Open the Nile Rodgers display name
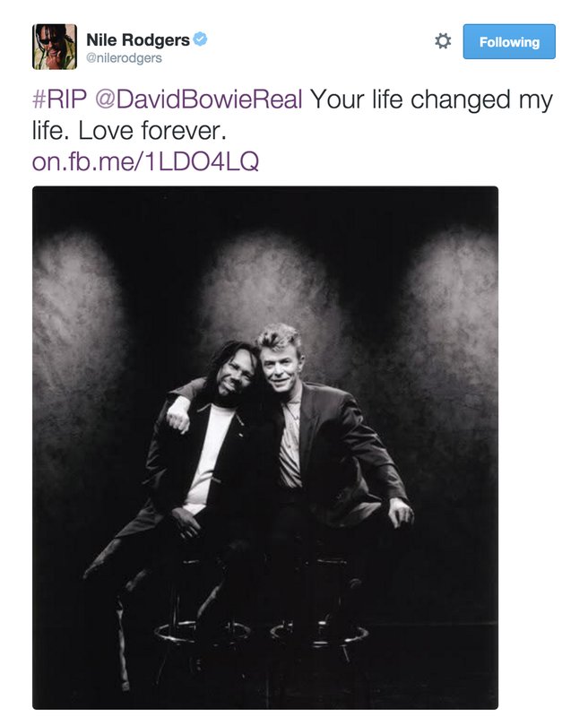588x717 pixels. point(138,39)
